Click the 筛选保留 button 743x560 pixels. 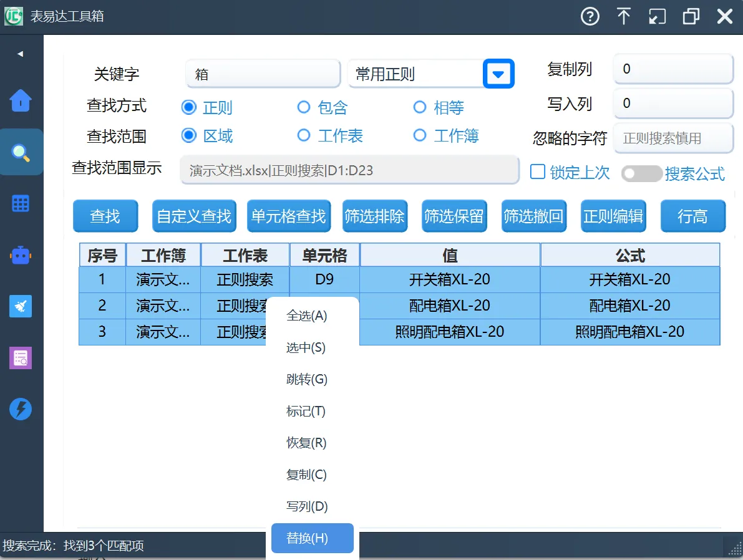[454, 216]
